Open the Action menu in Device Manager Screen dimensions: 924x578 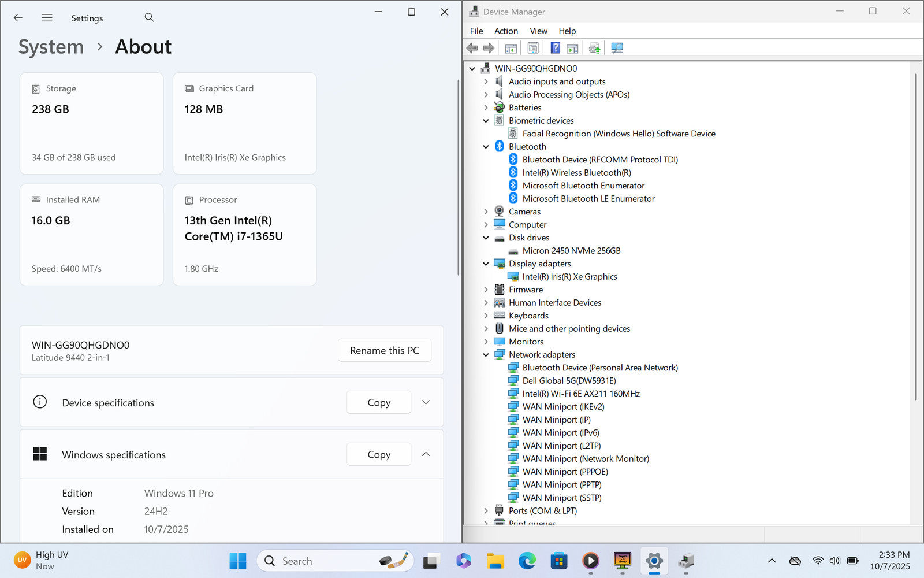pos(506,31)
